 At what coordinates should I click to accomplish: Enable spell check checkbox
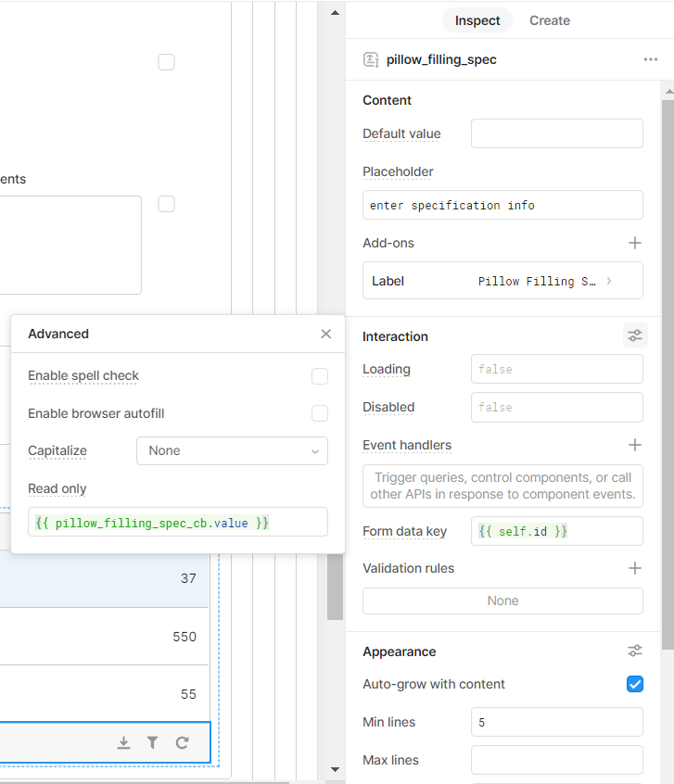320,376
